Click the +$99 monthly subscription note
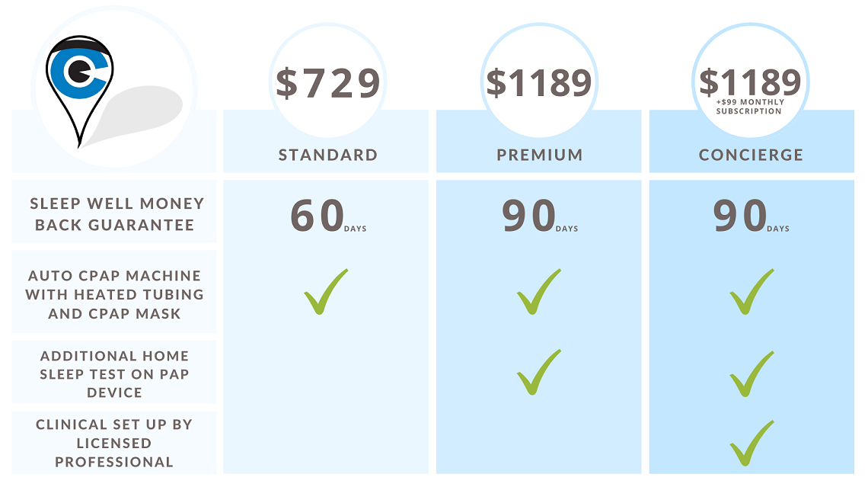Viewport: 868px width, 503px height. 749,107
